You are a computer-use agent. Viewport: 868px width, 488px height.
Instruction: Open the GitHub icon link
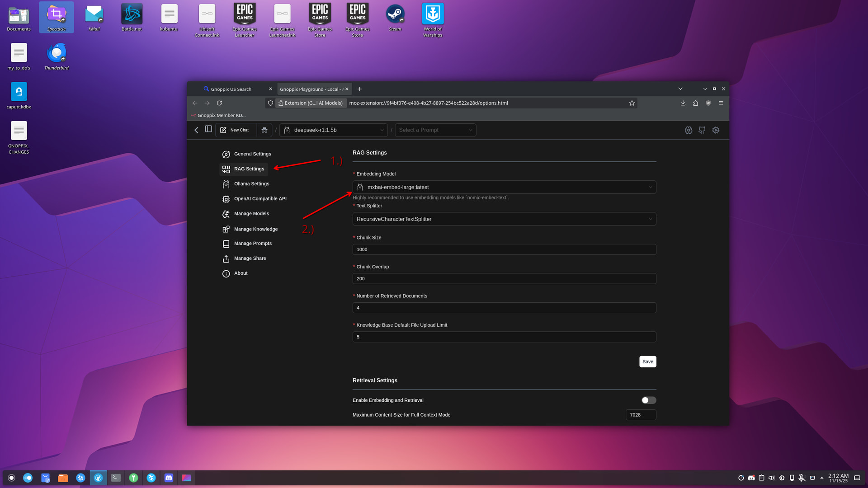[x=702, y=130]
